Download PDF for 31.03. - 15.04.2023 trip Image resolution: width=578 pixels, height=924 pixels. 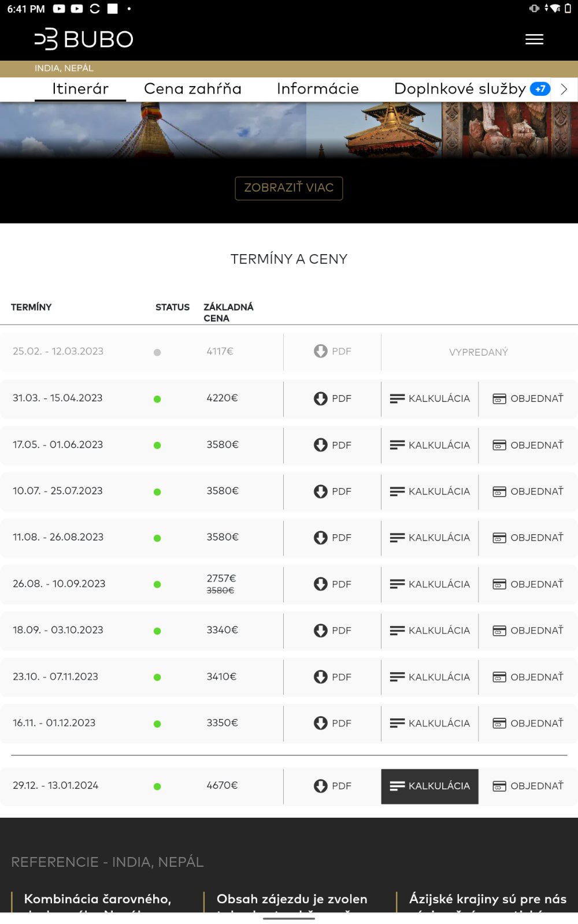(332, 398)
